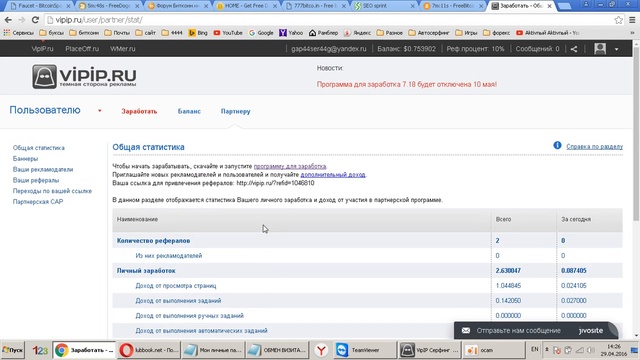Open the Игры bookmarks folder

466,33
